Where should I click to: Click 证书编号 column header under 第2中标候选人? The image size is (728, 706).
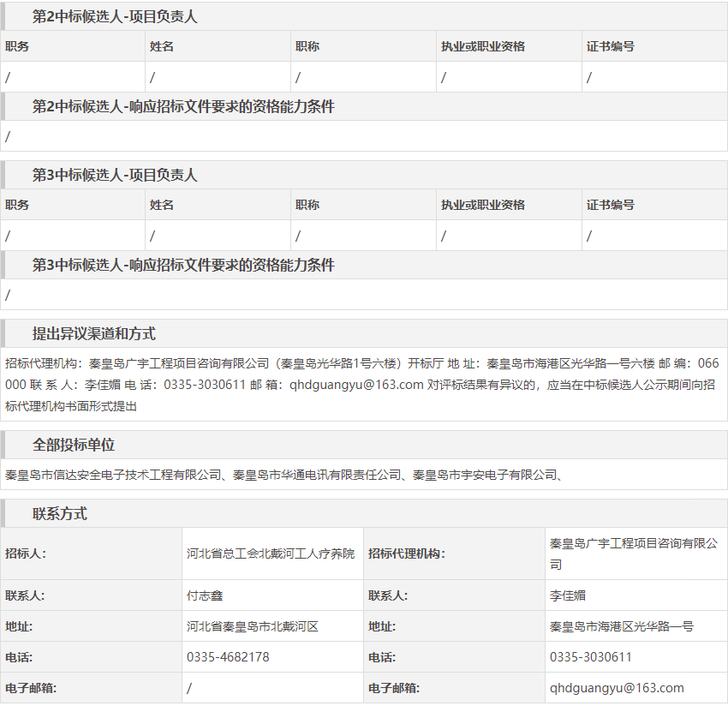611,46
